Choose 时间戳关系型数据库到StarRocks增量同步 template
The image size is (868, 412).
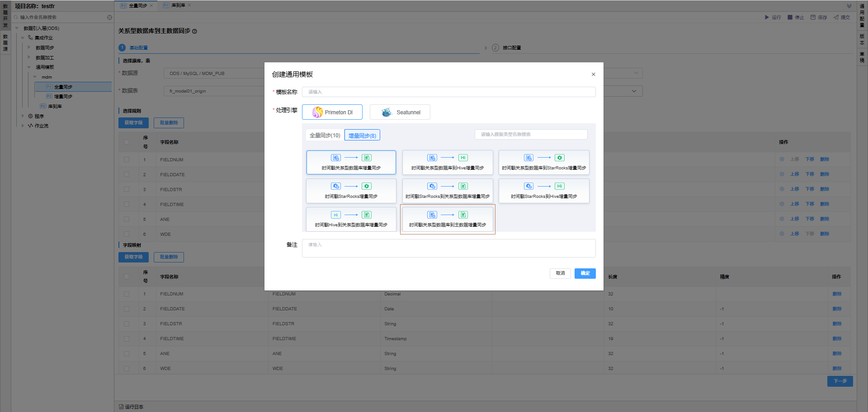pos(543,162)
